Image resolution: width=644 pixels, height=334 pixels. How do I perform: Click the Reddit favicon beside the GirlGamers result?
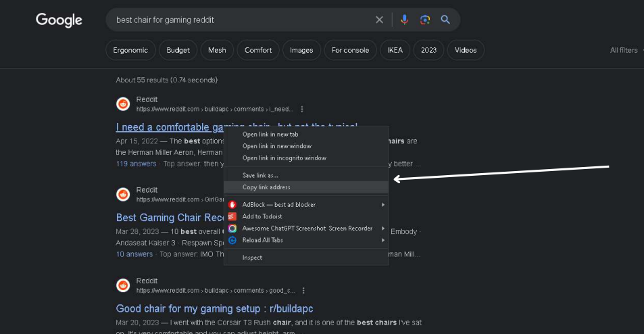(x=123, y=194)
